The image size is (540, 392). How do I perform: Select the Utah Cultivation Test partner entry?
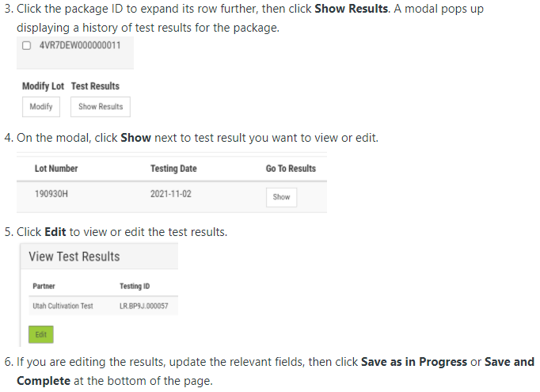point(63,306)
